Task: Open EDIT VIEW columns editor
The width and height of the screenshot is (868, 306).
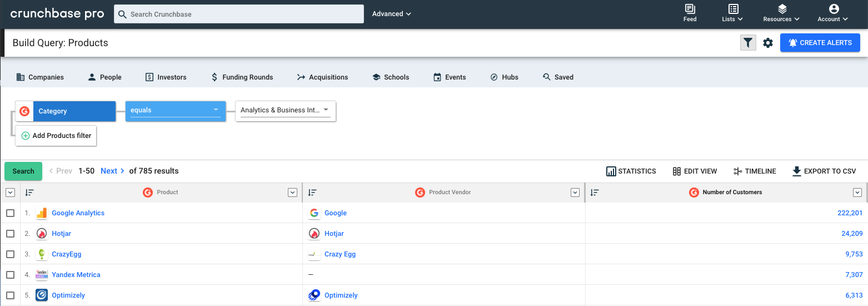Action: [695, 171]
